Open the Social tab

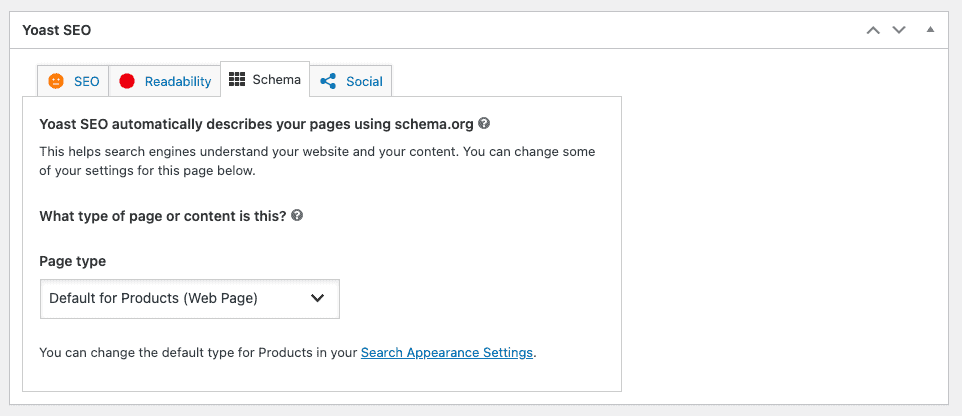351,81
